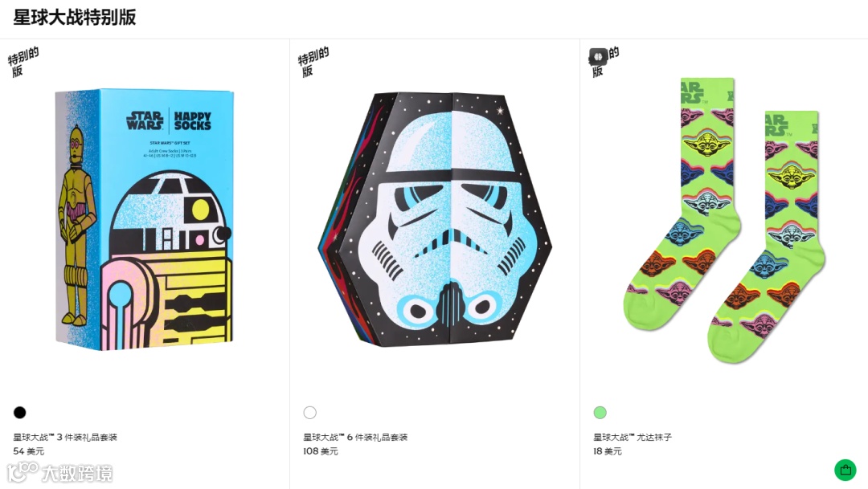868x489 pixels.
Task: Click the 大数跨境 watermark logo
Action: pyautogui.click(x=59, y=473)
